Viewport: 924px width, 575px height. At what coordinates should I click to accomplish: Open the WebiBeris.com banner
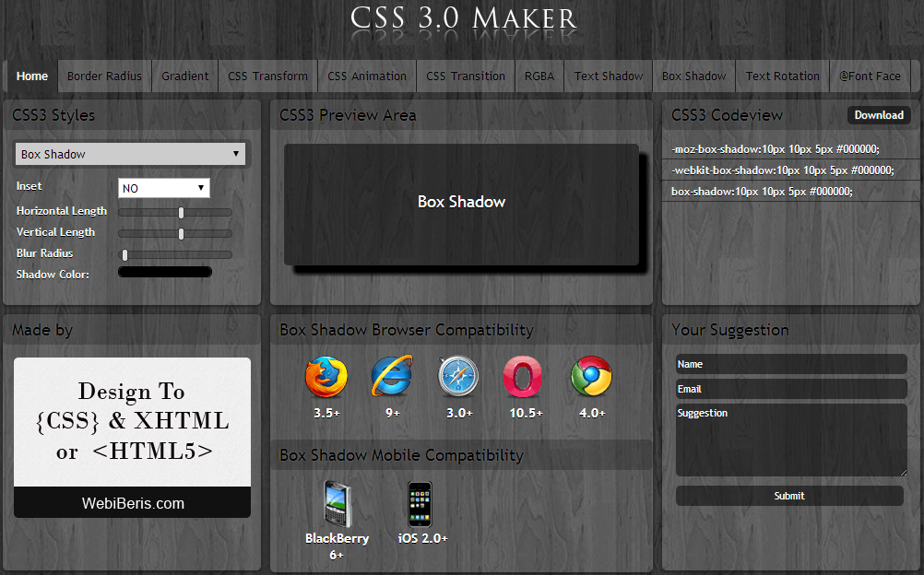click(x=133, y=438)
